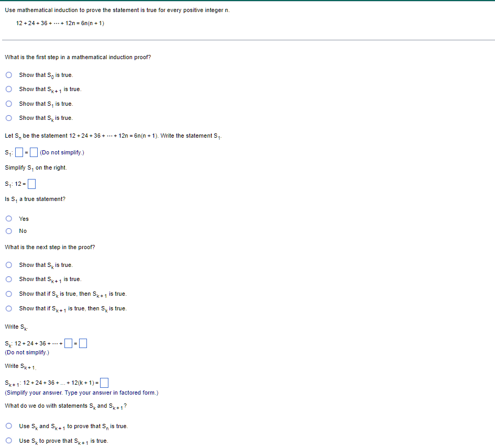Select "Show that S1 is true" option

pyautogui.click(x=9, y=104)
